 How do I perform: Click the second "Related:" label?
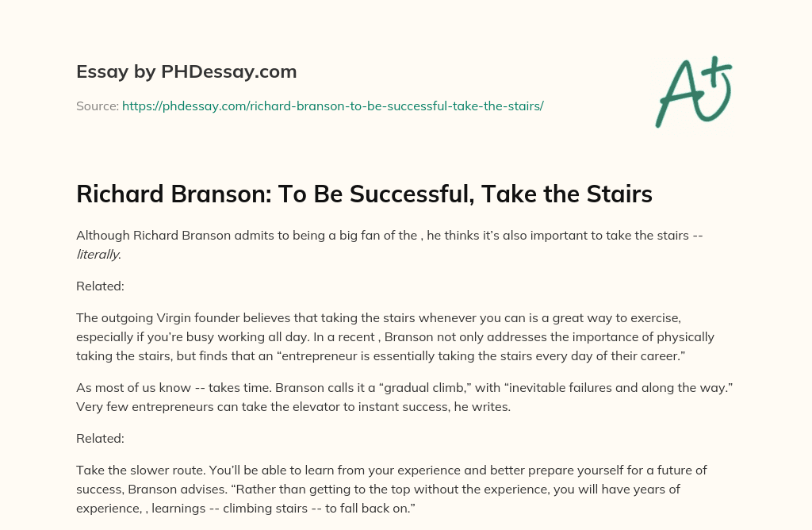(99, 437)
